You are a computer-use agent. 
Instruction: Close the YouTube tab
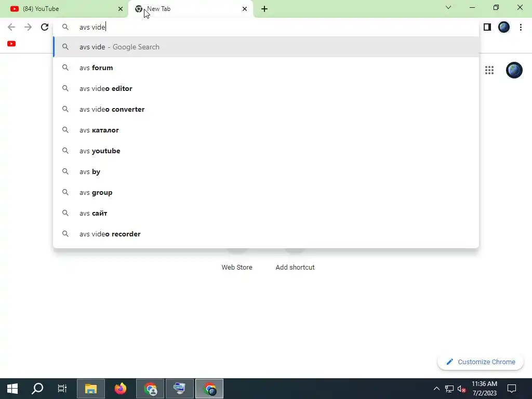(121, 9)
